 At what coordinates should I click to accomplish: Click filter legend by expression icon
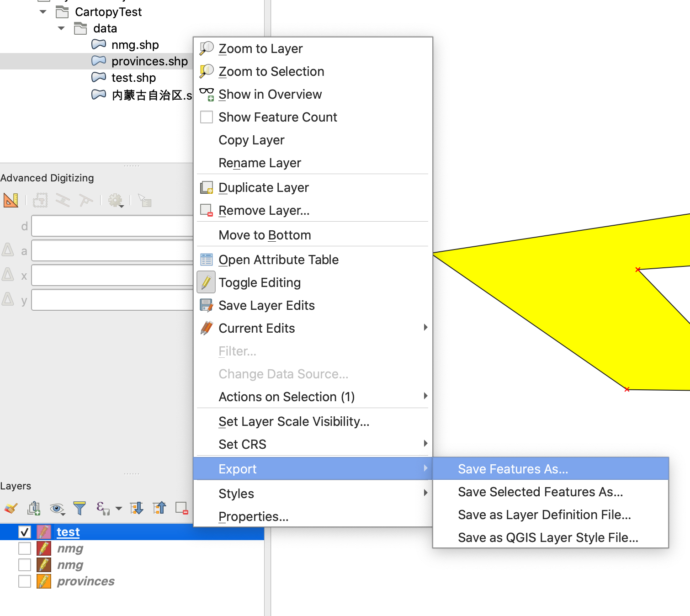point(102,508)
